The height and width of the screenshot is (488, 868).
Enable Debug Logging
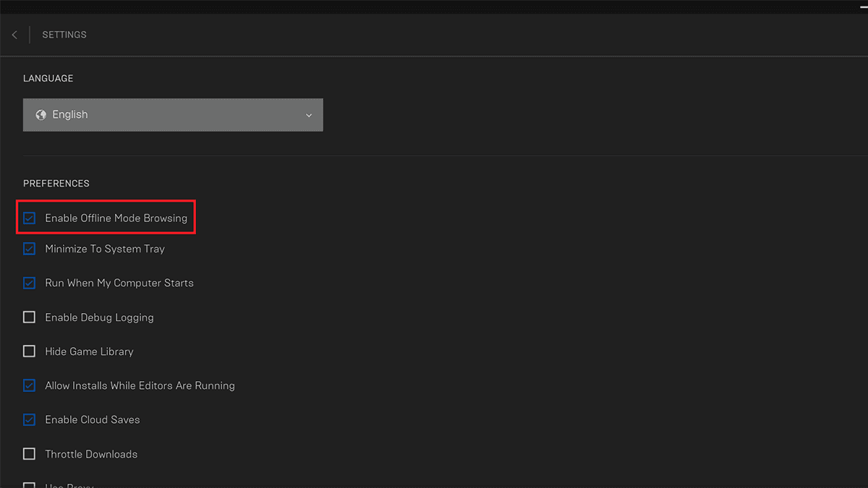pos(29,317)
